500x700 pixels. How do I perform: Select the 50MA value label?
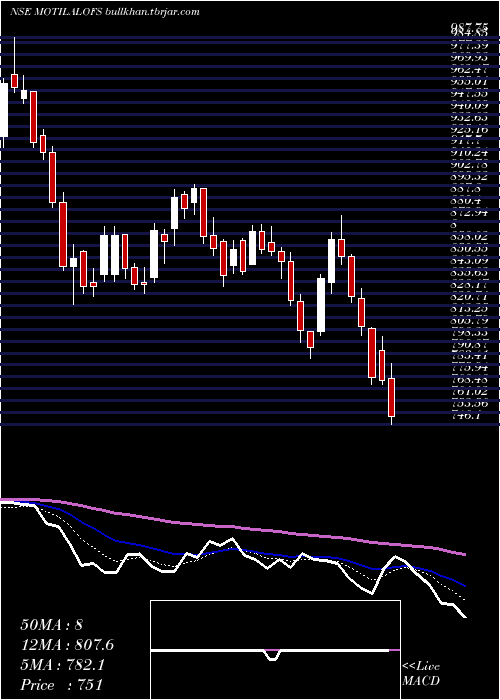[51, 625]
